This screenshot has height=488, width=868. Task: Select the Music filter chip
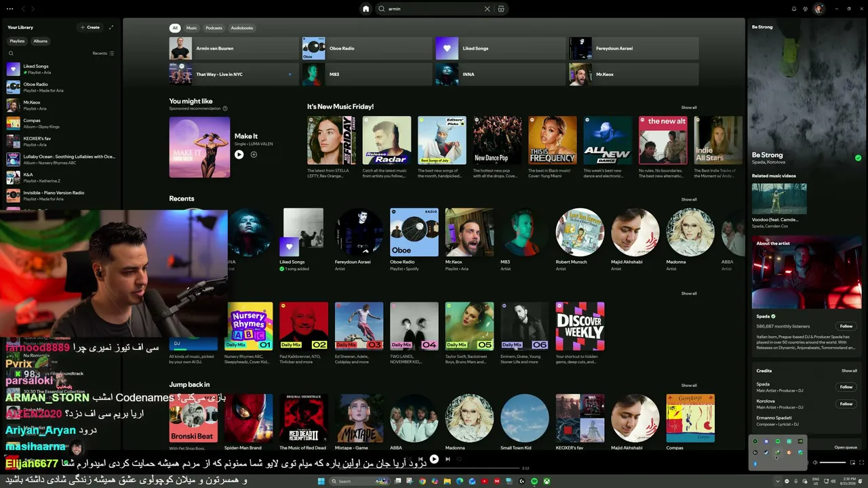tap(192, 28)
